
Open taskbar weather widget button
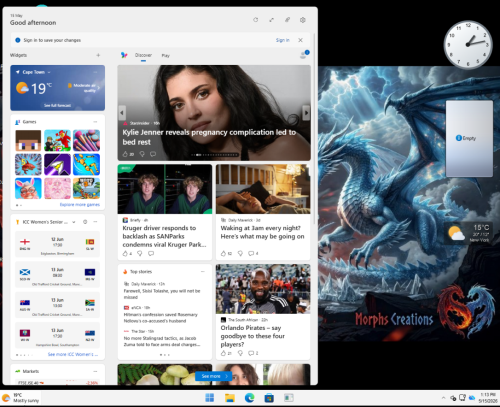click(x=21, y=398)
